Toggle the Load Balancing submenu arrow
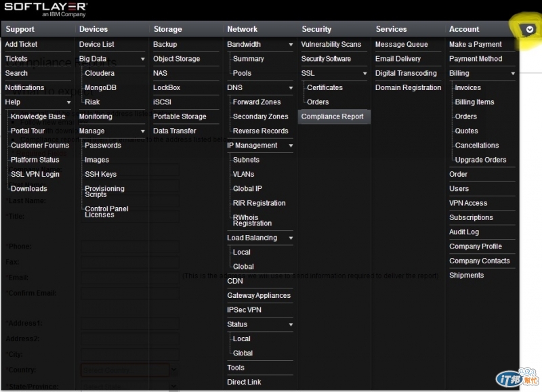Viewport: 542px width, 392px height. pos(291,238)
